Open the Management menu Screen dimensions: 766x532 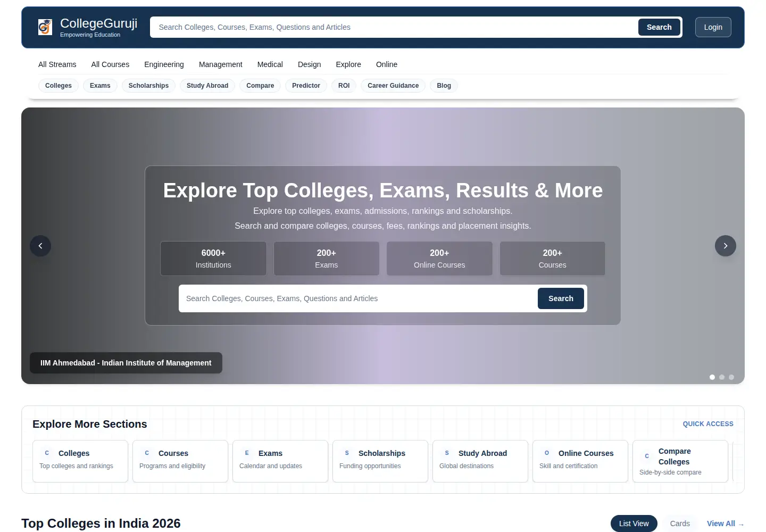coord(221,64)
